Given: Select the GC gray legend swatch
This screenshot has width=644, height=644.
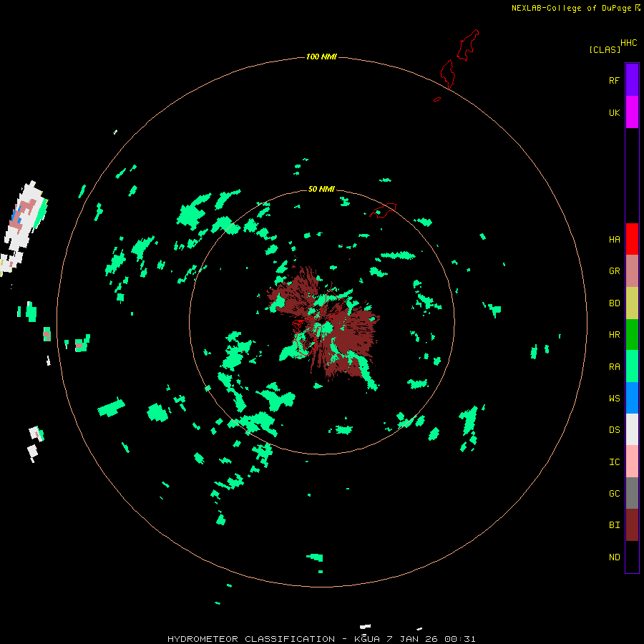Looking at the screenshot, I should [632, 493].
